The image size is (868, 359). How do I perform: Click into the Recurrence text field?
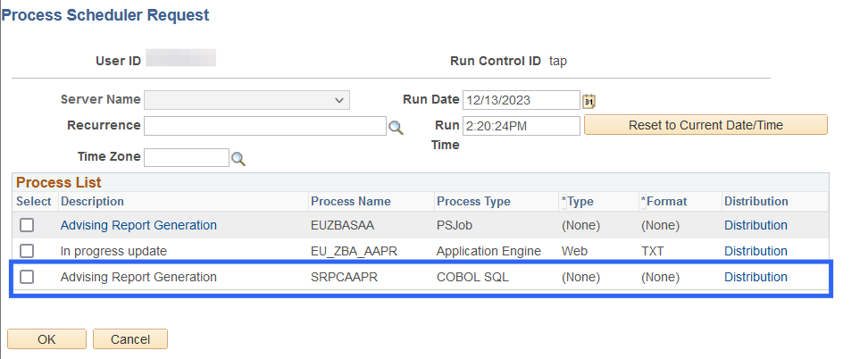click(x=264, y=126)
